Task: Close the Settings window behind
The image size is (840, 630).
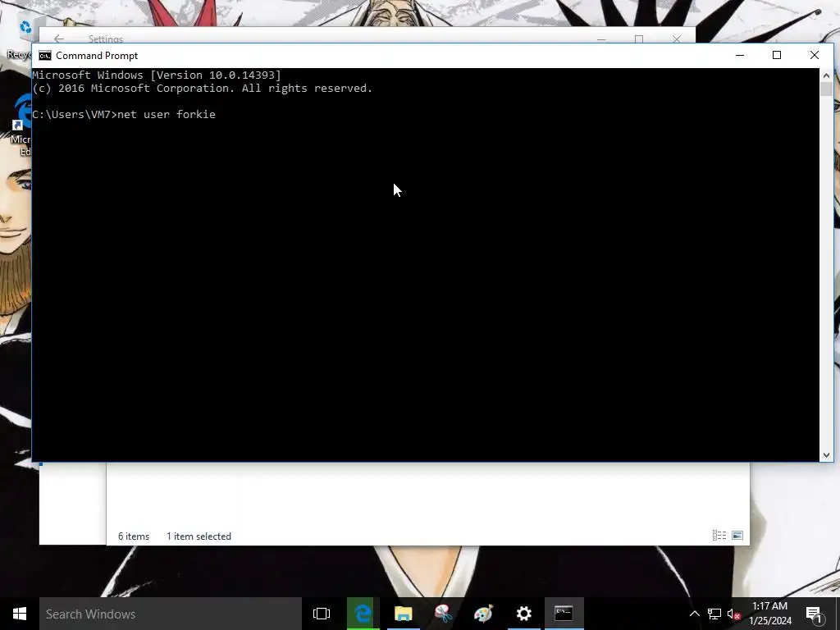Action: 677,39
